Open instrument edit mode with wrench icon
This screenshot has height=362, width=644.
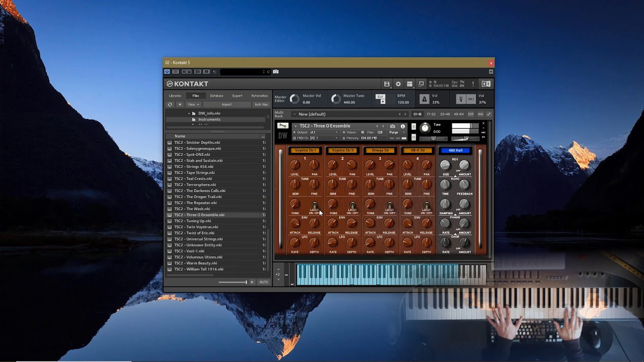point(283,126)
